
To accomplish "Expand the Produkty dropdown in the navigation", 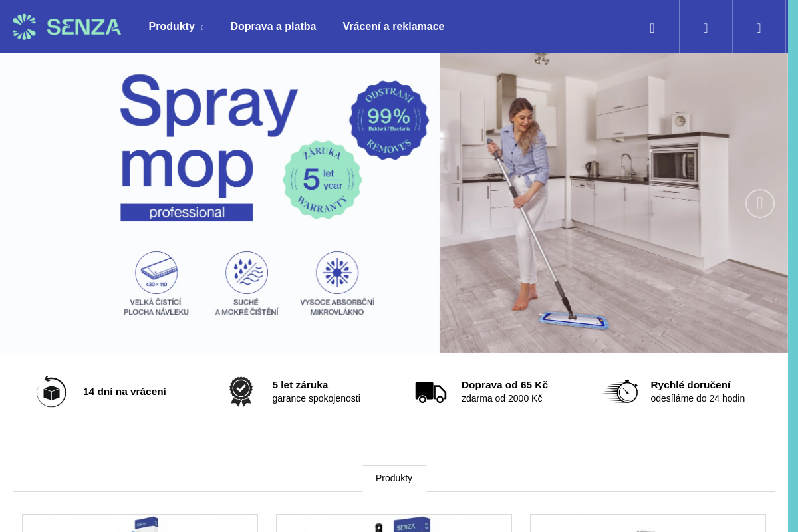I will pos(176,27).
